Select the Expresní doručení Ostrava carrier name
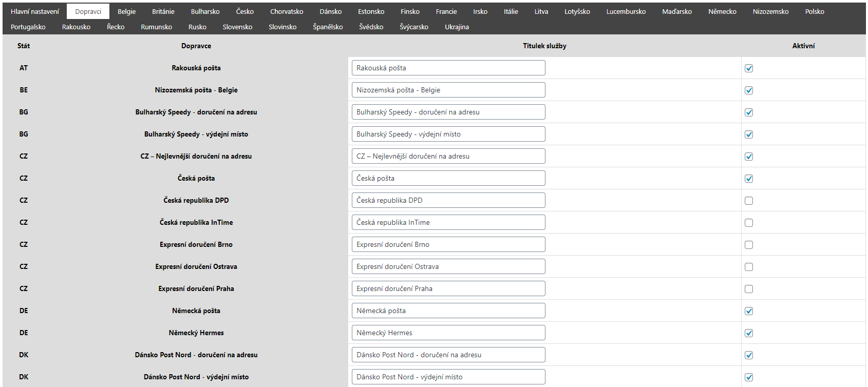This screenshot has height=387, width=868. [196, 266]
